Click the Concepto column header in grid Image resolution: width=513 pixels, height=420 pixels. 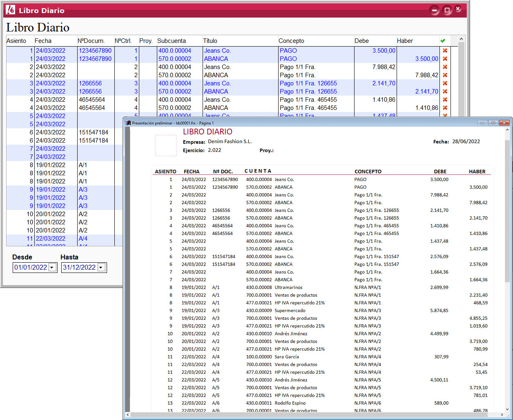(316, 41)
